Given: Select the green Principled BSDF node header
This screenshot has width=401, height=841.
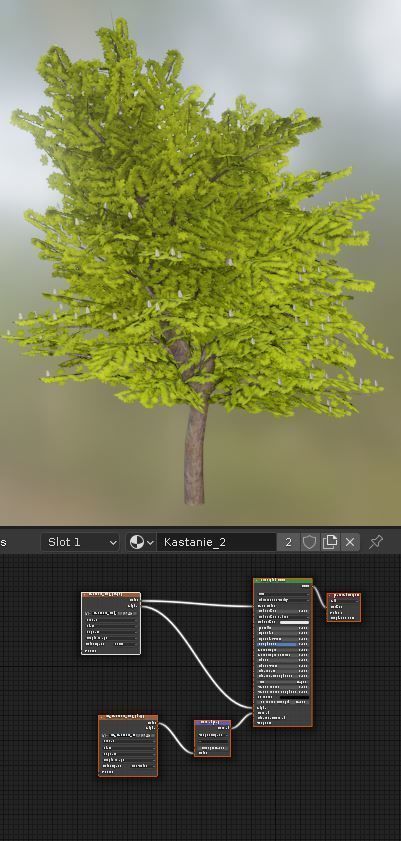Looking at the screenshot, I should point(283,580).
